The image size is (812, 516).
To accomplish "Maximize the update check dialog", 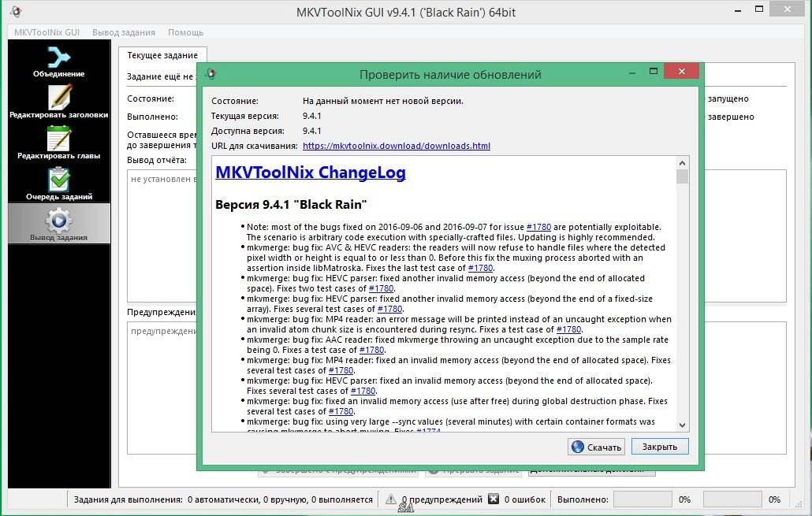I will [x=654, y=72].
